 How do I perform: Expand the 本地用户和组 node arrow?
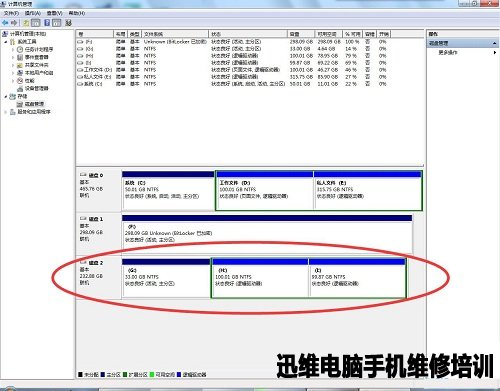pyautogui.click(x=13, y=73)
